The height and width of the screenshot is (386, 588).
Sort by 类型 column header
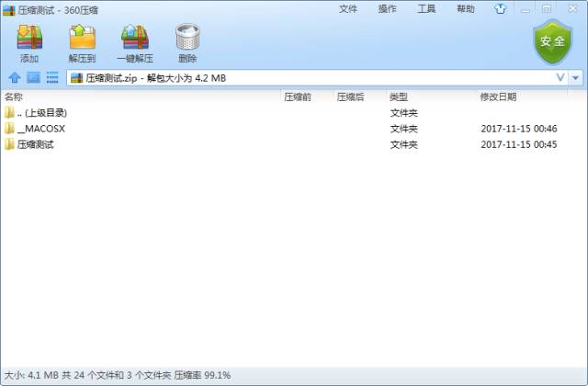pos(398,97)
